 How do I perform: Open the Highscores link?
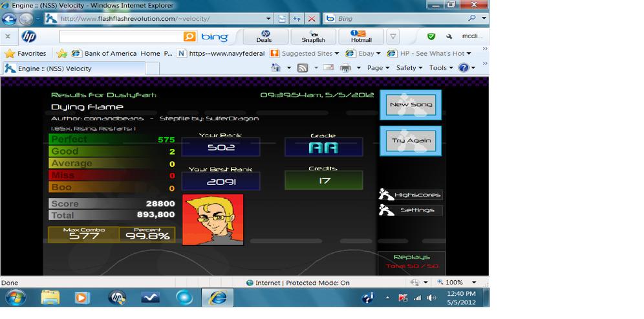coord(411,195)
